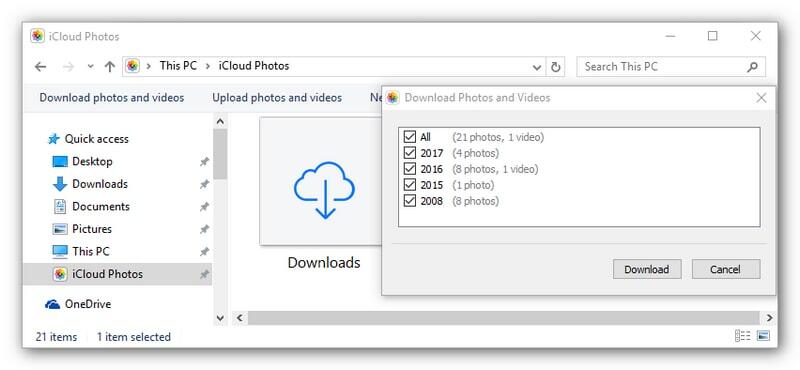Open Downloads in the navigation sidebar
The width and height of the screenshot is (800, 370).
[100, 184]
